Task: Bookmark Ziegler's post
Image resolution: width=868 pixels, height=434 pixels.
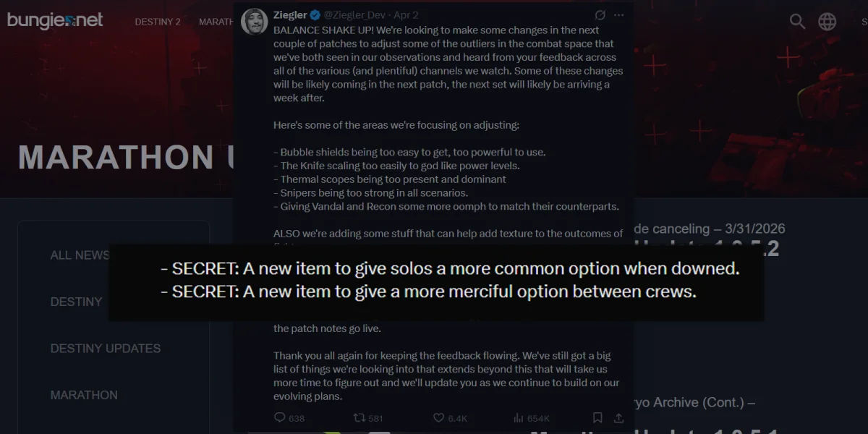Action: click(597, 418)
